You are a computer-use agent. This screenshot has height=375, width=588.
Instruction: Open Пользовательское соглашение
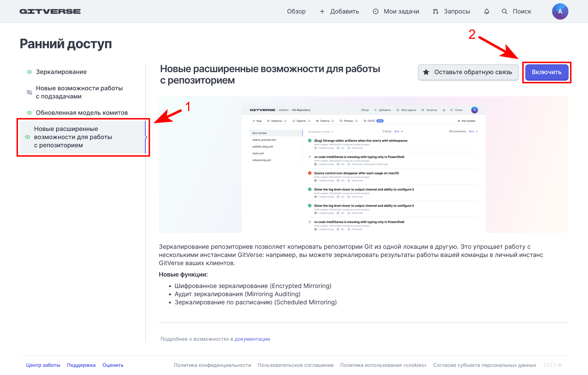point(295,365)
